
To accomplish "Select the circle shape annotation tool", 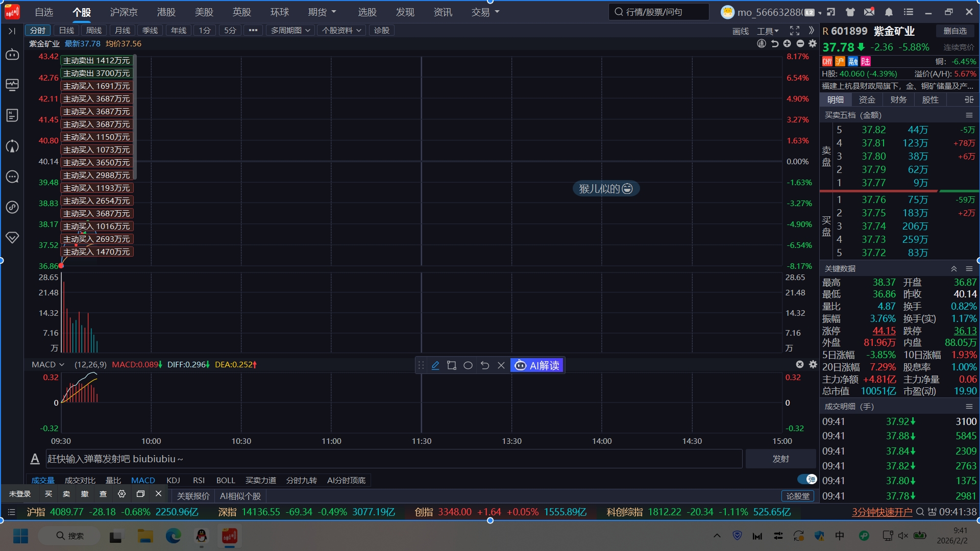I will pyautogui.click(x=468, y=365).
